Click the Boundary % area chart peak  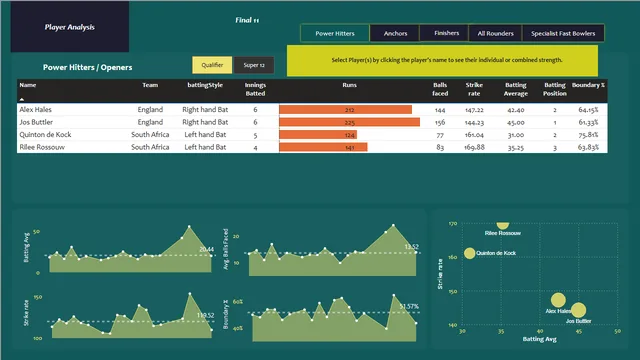click(394, 295)
